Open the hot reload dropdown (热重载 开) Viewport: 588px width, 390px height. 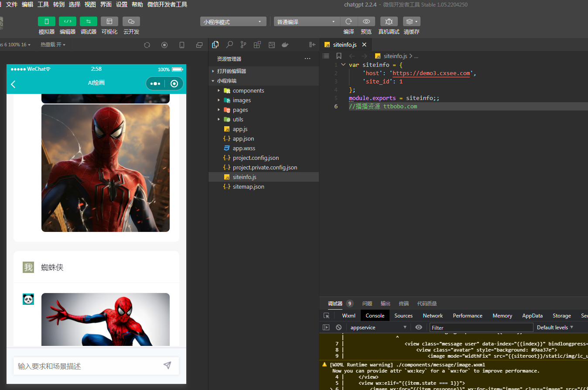coord(53,45)
